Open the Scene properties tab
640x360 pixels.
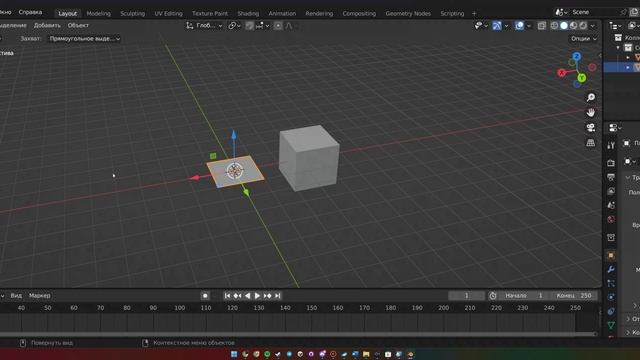coord(611,205)
